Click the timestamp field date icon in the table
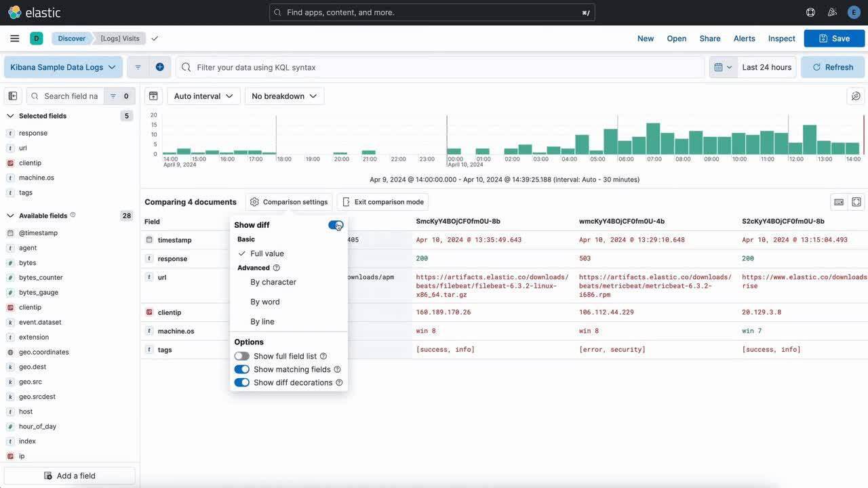868x488 pixels. pyautogui.click(x=149, y=240)
